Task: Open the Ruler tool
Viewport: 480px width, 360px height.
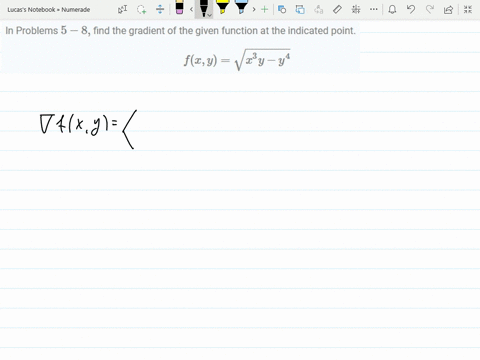Action: coord(337,9)
